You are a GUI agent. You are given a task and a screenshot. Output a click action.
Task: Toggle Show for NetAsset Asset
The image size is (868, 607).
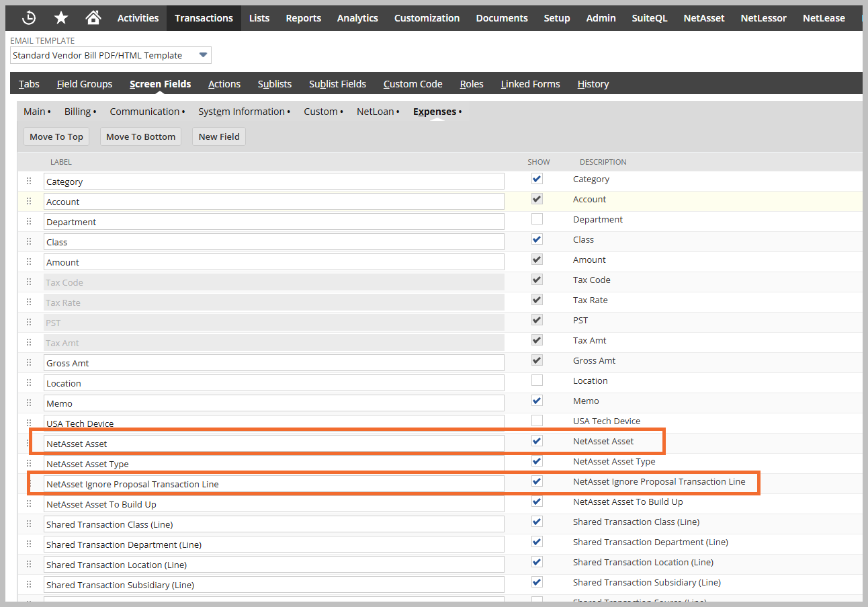tap(537, 441)
